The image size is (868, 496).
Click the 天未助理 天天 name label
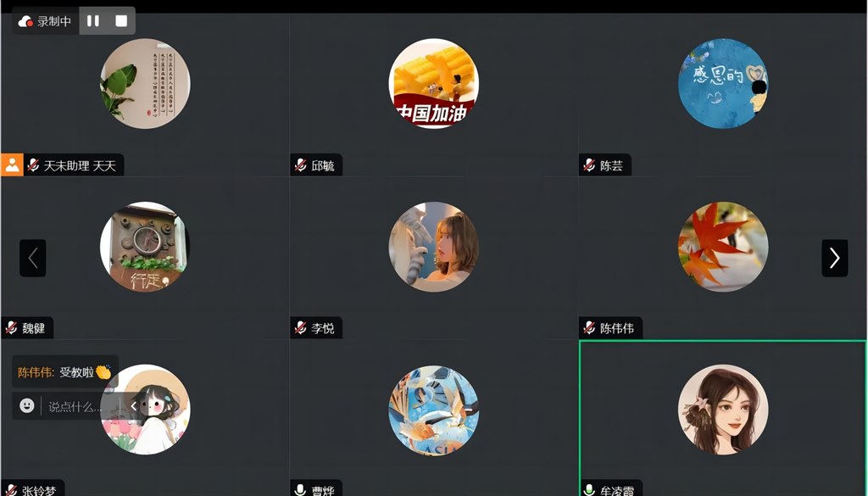80,165
